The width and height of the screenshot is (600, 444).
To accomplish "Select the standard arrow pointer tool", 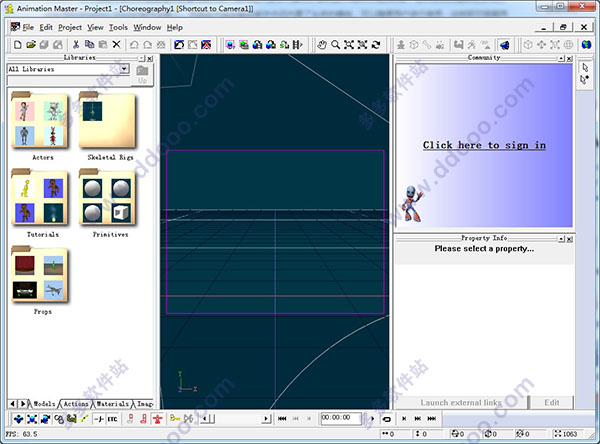I will coord(585,67).
